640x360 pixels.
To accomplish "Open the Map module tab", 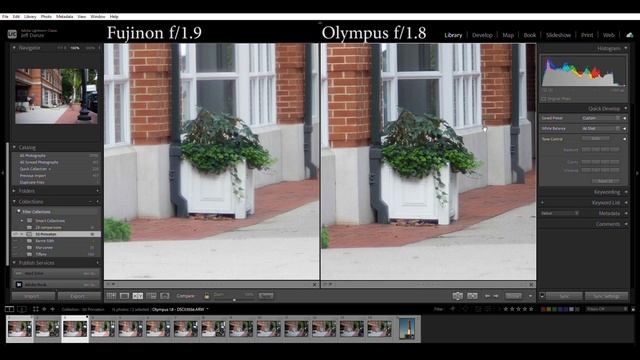I will click(x=508, y=35).
